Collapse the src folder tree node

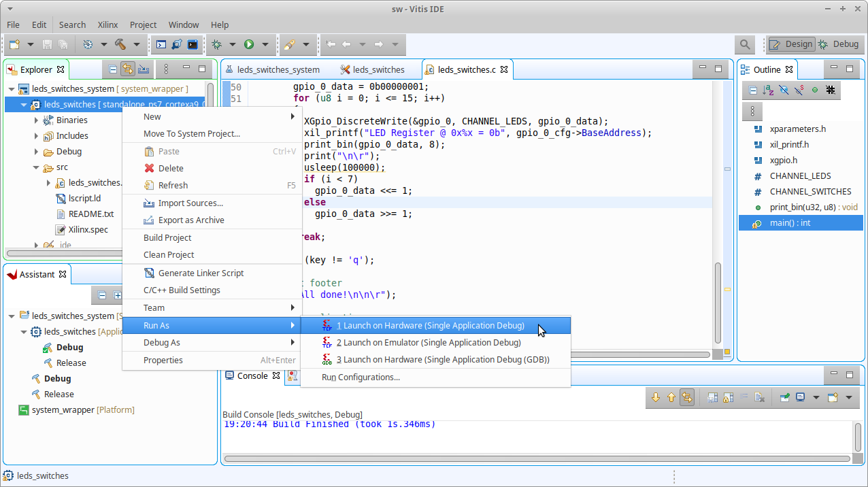[37, 167]
